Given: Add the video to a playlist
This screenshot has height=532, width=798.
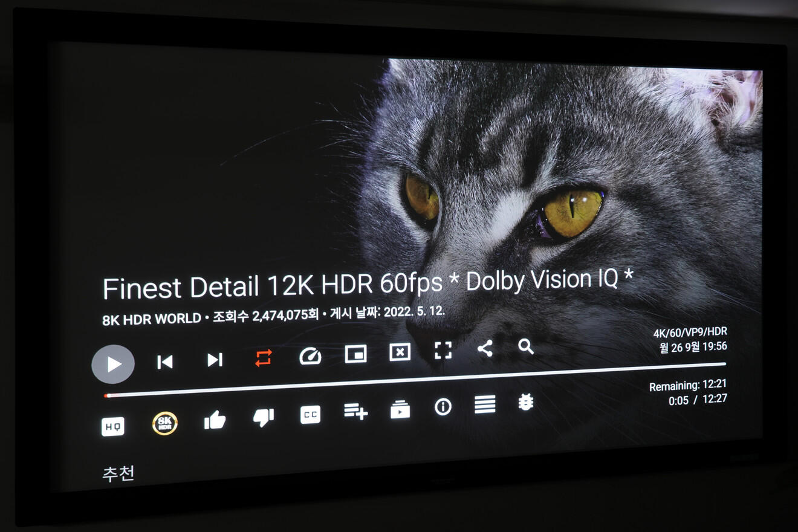Looking at the screenshot, I should 355,412.
